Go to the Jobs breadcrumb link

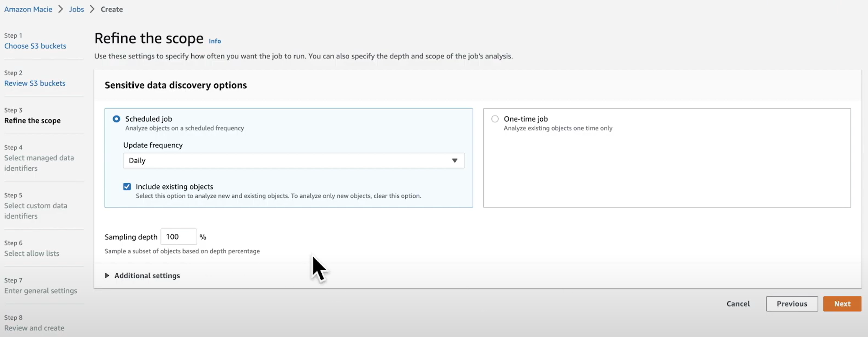pos(77,10)
